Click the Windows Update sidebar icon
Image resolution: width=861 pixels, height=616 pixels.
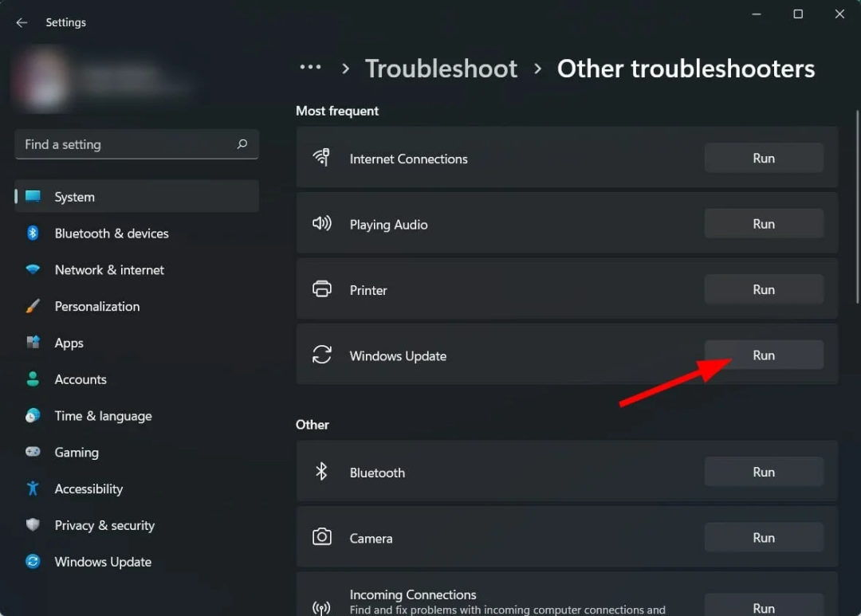click(x=33, y=562)
